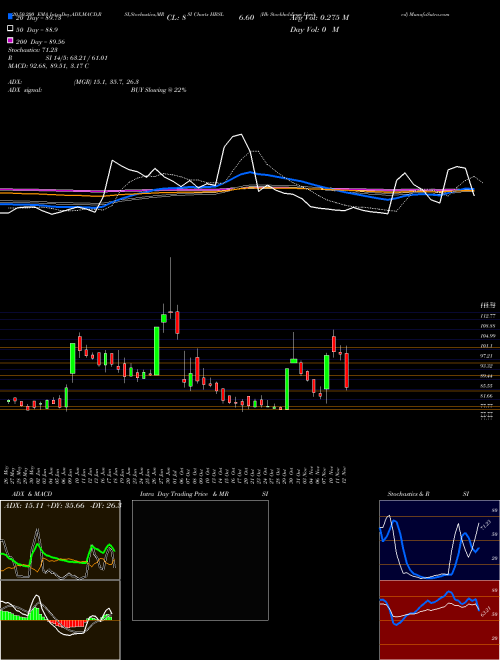Open the red RSI chart panel
500x660 pixels.
click(439, 620)
